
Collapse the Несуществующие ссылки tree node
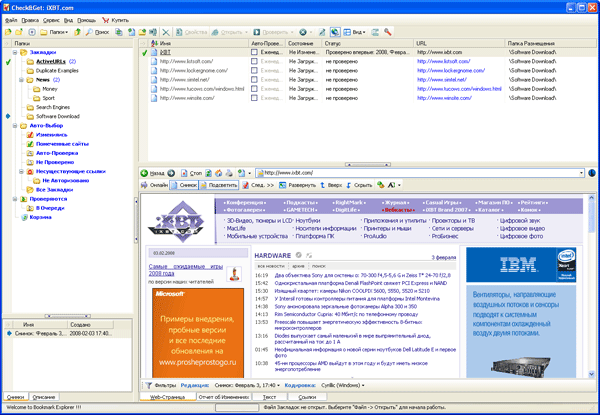click(x=21, y=172)
